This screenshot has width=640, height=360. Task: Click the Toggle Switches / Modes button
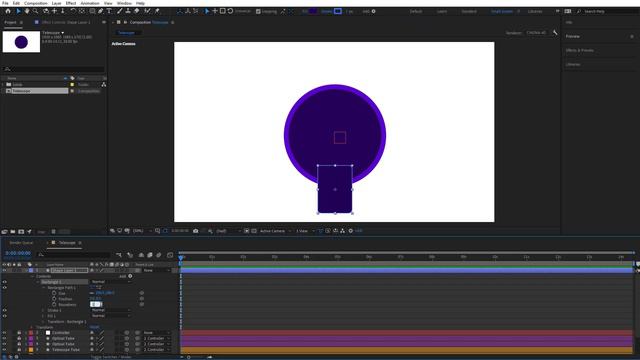point(111,357)
